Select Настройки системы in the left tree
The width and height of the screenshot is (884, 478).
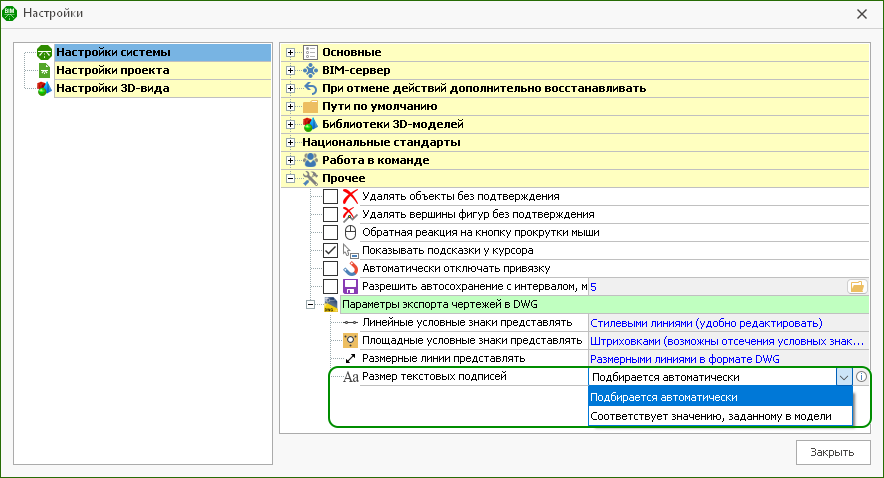(x=162, y=52)
